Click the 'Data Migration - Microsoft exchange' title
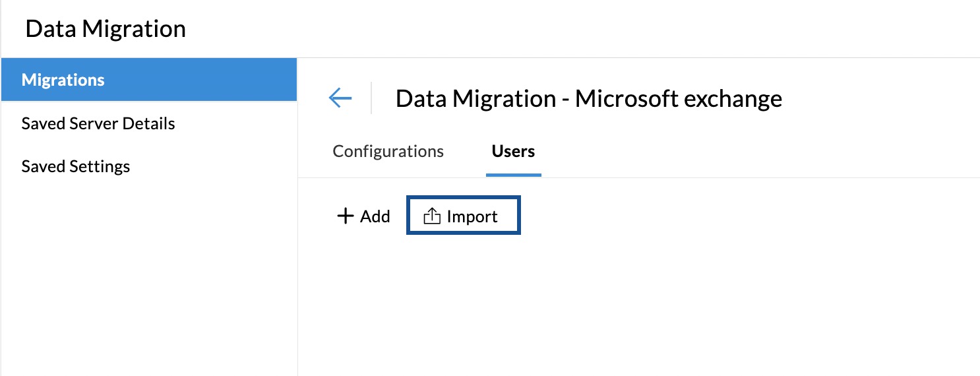 point(588,98)
